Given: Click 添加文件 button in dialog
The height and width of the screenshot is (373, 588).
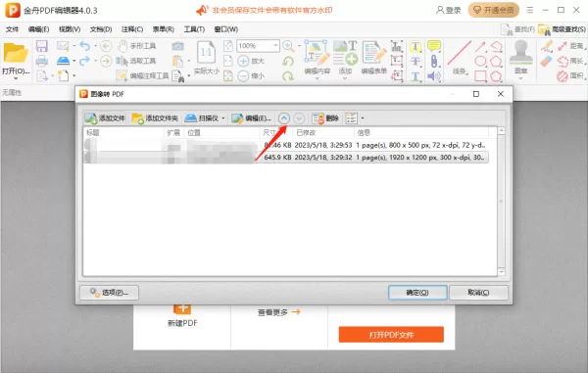Looking at the screenshot, I should coord(105,118).
